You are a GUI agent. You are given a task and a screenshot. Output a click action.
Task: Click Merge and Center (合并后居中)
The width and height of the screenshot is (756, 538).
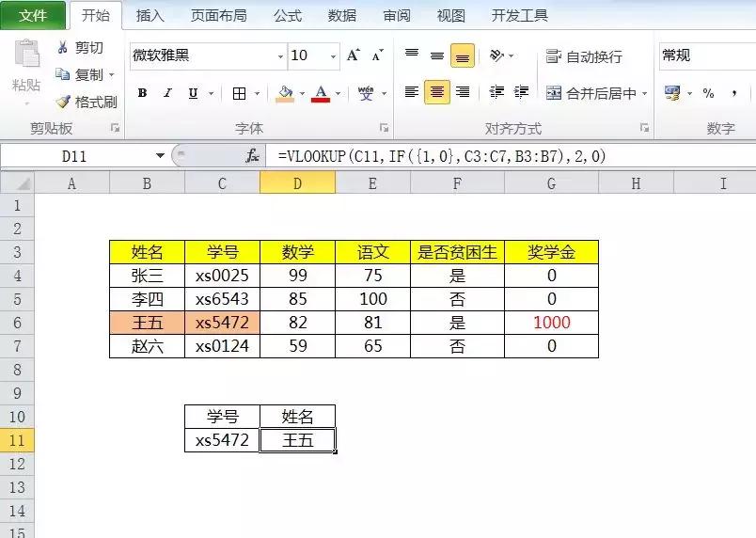pyautogui.click(x=591, y=92)
